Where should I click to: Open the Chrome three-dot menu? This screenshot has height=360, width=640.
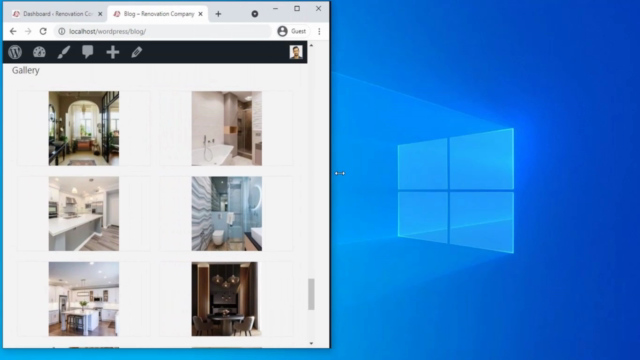319,31
